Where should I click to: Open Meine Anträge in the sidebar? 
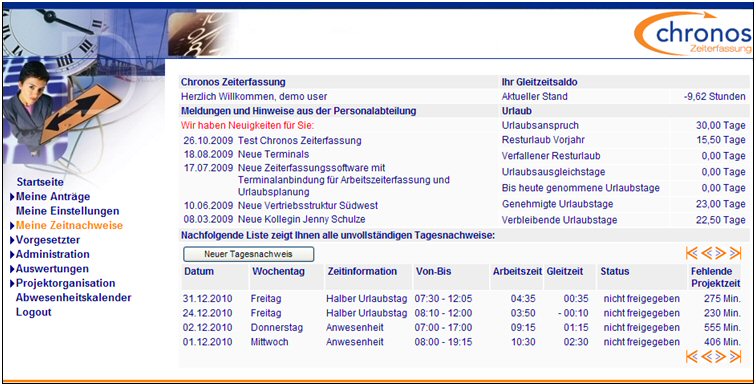pos(53,197)
